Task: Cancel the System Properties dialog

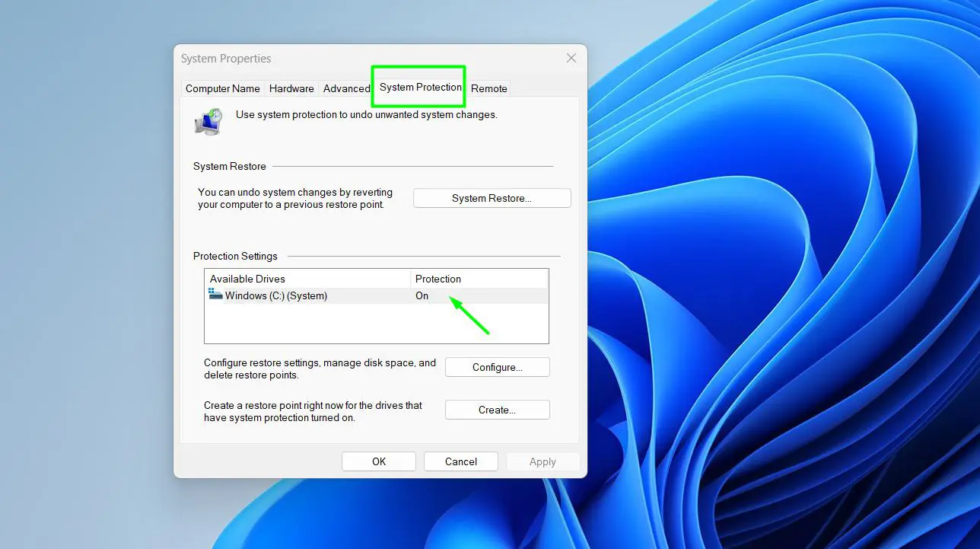Action: coord(460,461)
